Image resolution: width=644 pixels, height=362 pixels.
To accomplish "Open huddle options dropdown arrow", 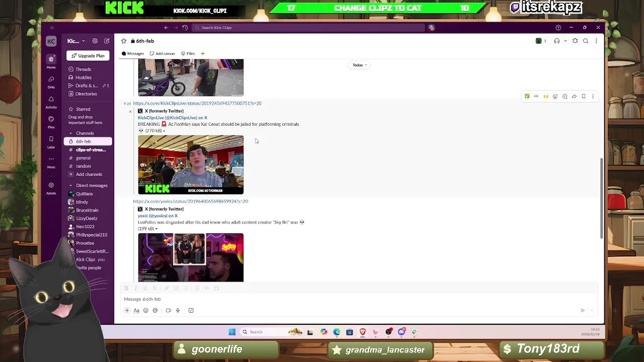I will pos(565,41).
